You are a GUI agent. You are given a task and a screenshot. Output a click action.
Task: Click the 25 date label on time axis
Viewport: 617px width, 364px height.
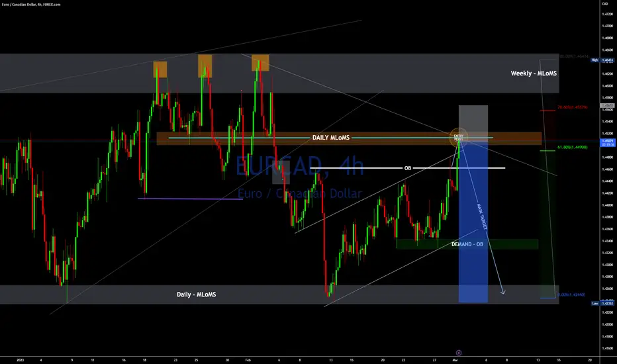pos(197,360)
